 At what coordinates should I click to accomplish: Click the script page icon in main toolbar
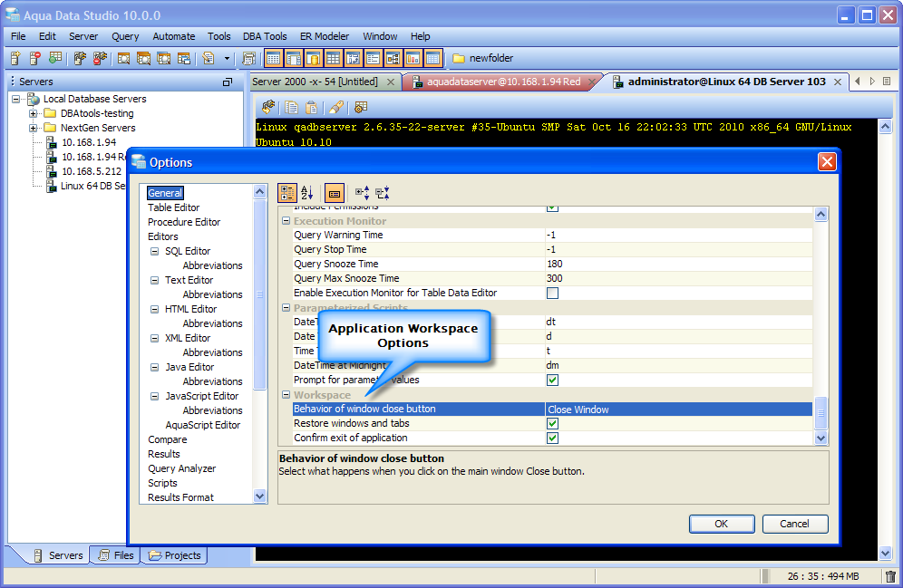pos(209,58)
